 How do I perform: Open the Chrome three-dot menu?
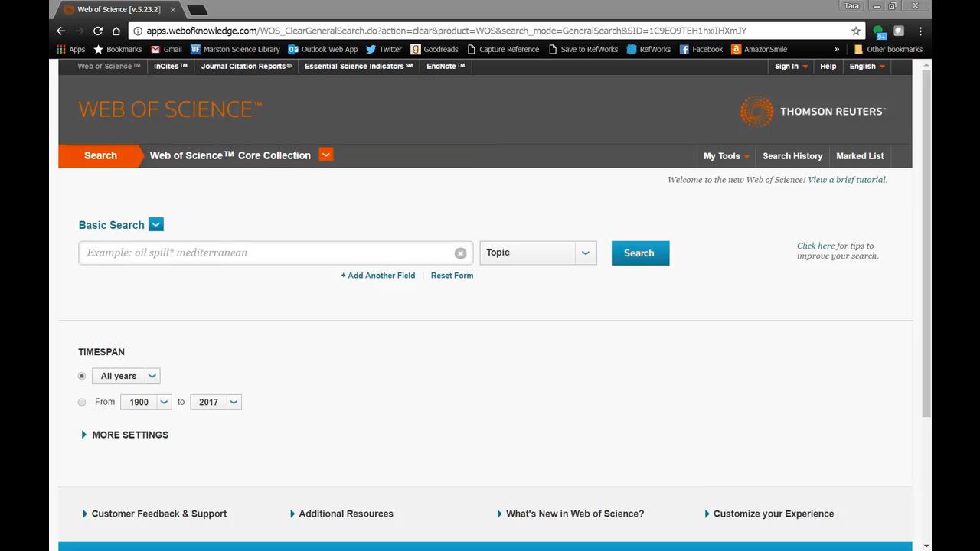click(920, 31)
